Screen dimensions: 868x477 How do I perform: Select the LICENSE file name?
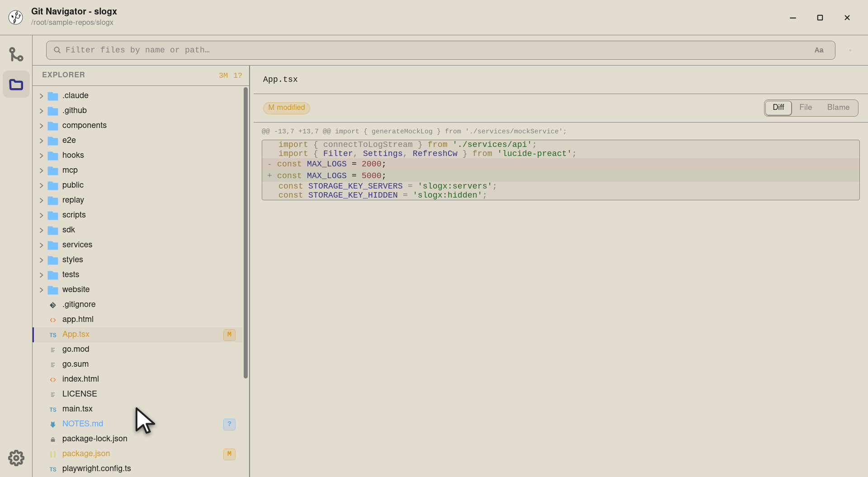(x=80, y=394)
